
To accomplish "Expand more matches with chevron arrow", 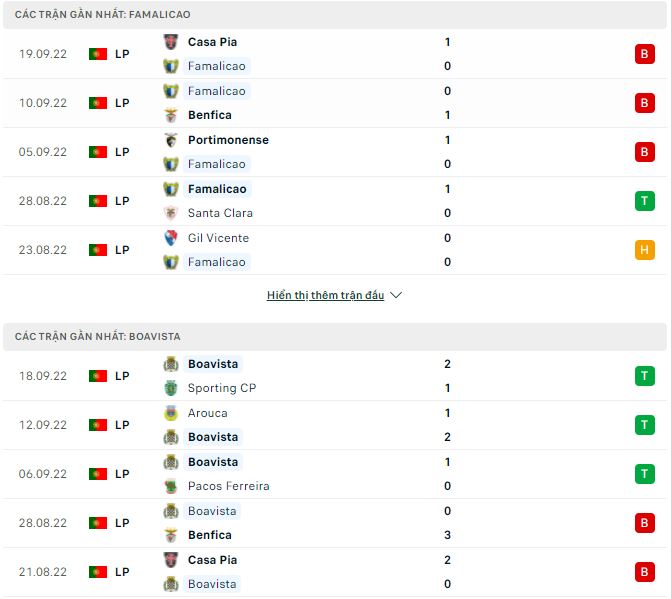I will click(396, 296).
